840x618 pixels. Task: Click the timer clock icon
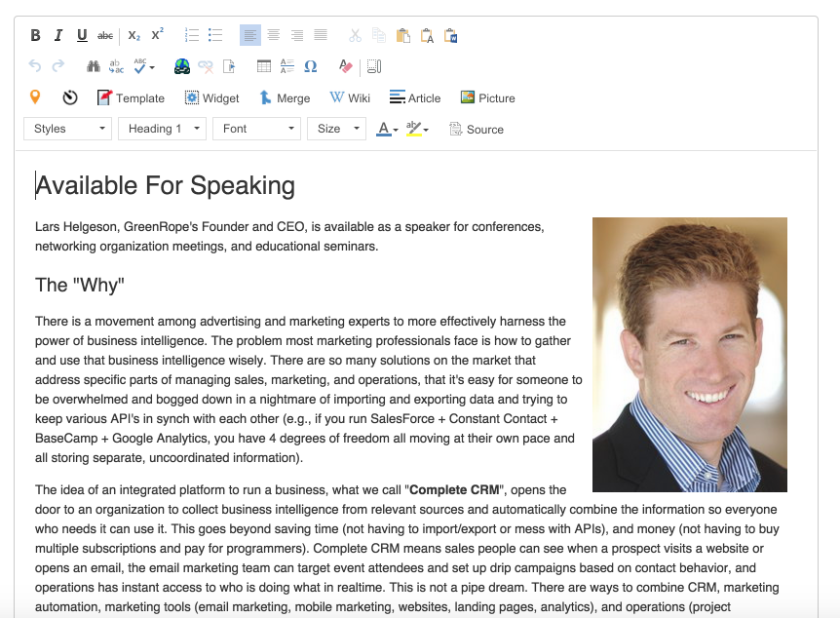click(69, 97)
